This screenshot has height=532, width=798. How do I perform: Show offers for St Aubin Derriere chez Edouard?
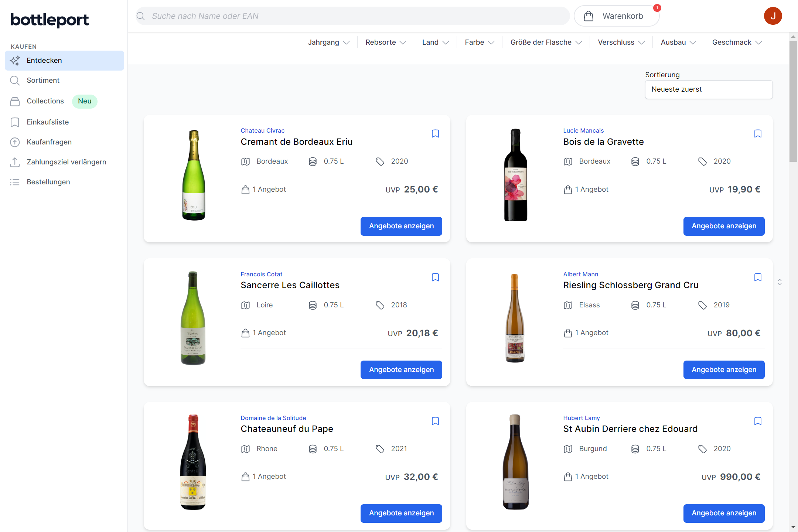pyautogui.click(x=724, y=514)
